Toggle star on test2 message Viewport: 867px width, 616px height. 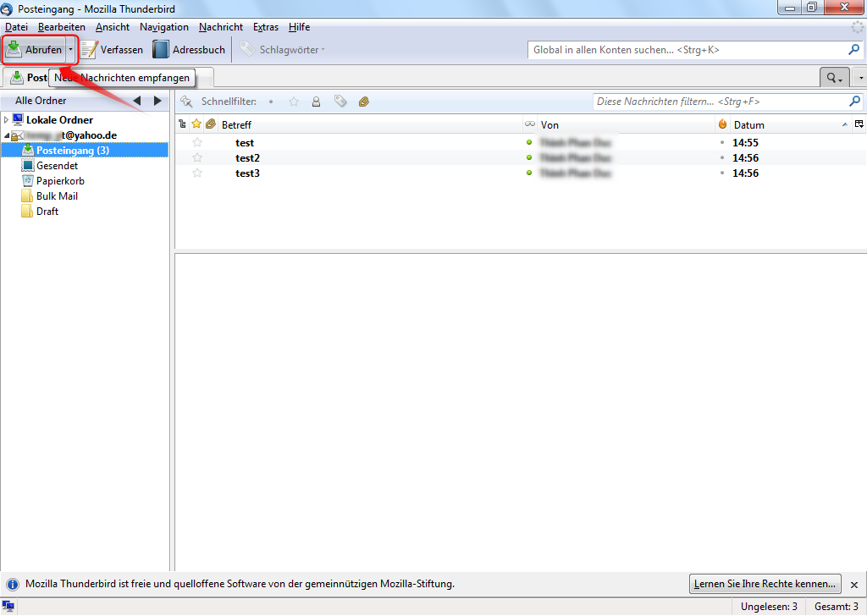click(197, 158)
